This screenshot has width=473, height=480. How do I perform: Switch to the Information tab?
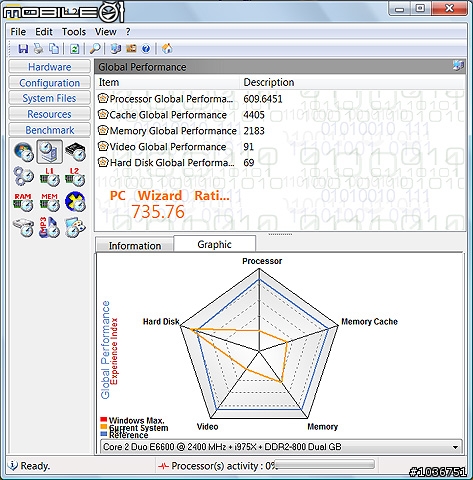135,246
